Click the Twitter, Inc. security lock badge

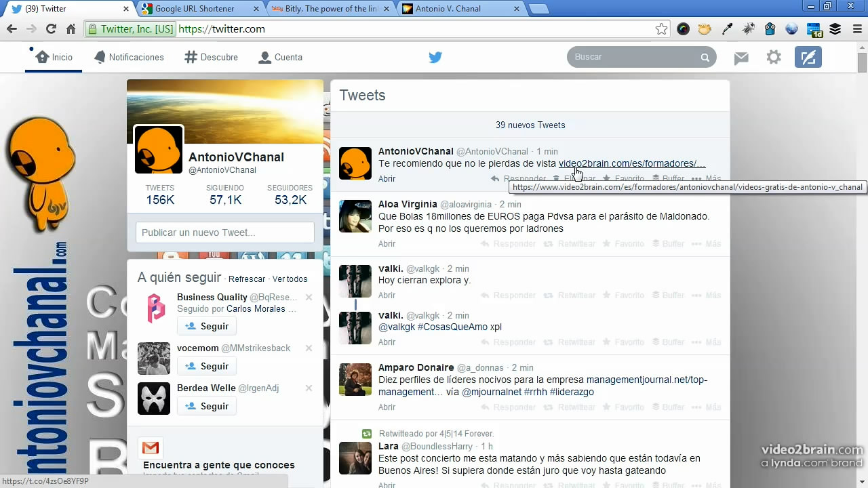pyautogui.click(x=130, y=29)
